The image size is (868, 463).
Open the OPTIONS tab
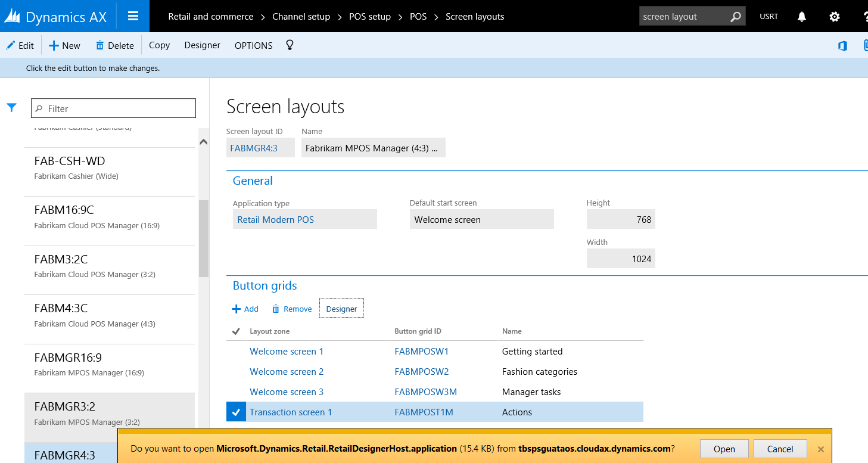pyautogui.click(x=253, y=45)
